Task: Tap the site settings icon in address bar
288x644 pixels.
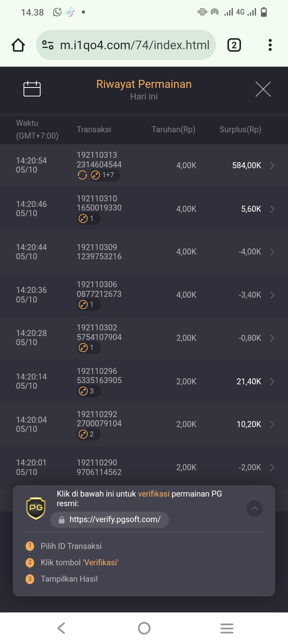Action: [48, 45]
